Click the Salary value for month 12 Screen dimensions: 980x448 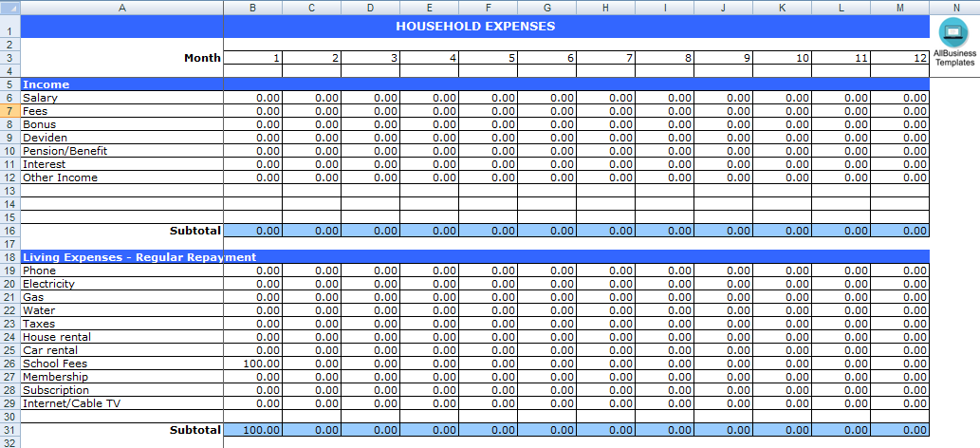pos(900,98)
